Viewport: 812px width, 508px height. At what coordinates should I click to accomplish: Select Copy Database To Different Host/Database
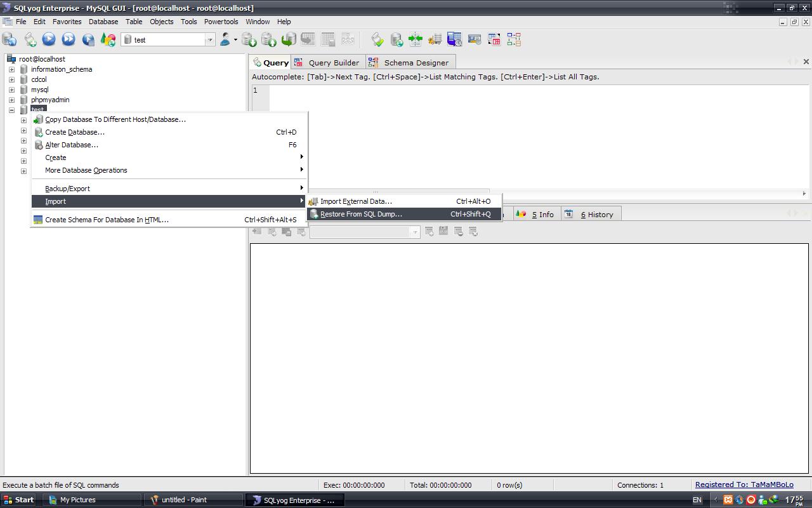[169, 119]
